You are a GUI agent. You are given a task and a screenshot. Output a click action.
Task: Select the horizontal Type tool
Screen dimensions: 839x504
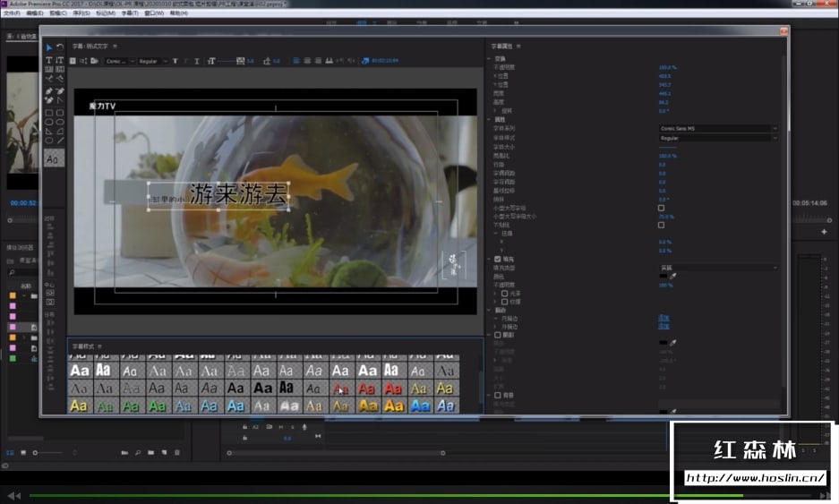coord(49,59)
